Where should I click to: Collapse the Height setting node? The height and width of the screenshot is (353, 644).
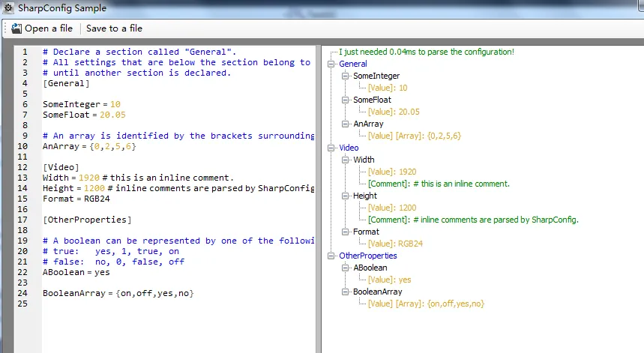pos(346,196)
